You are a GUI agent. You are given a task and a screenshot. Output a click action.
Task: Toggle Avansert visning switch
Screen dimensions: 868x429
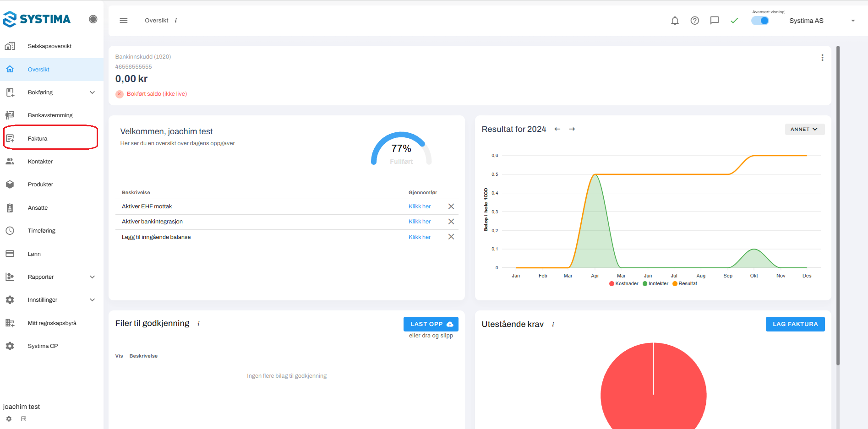760,21
